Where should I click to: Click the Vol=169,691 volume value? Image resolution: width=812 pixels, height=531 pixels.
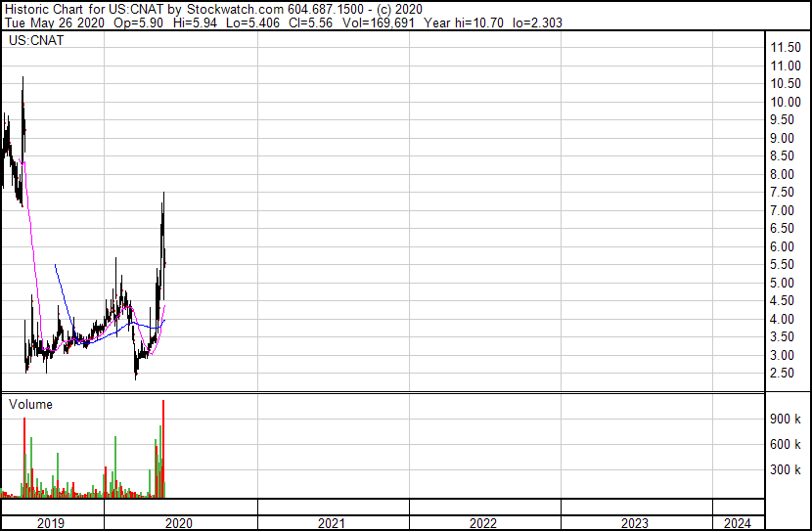[379, 22]
